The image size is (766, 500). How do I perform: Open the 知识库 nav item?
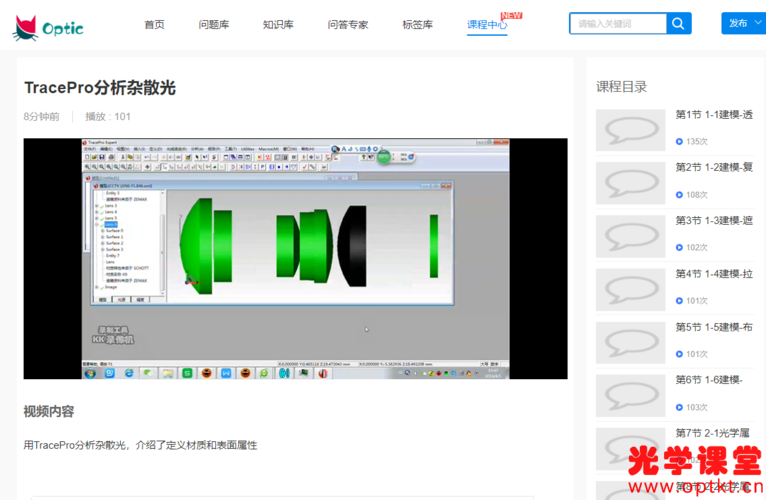coord(278,24)
